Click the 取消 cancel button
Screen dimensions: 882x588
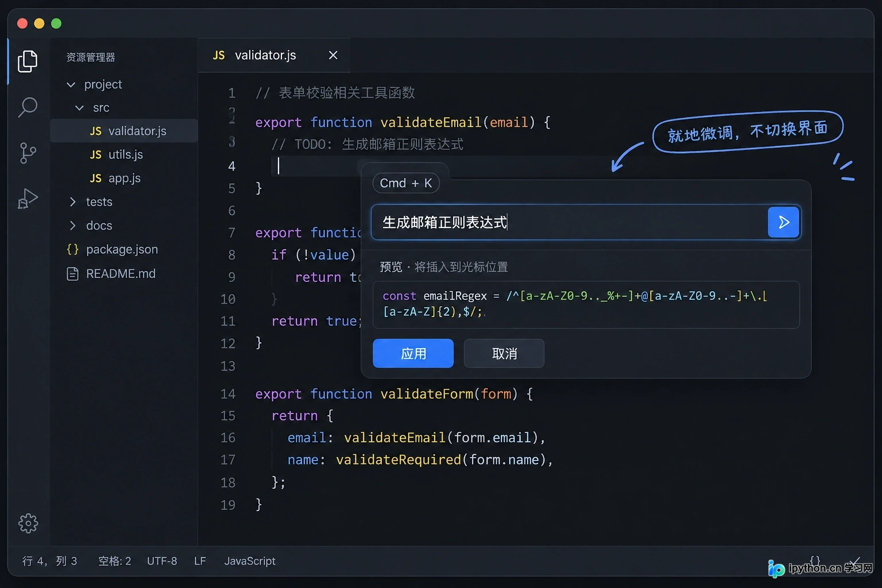coord(504,353)
